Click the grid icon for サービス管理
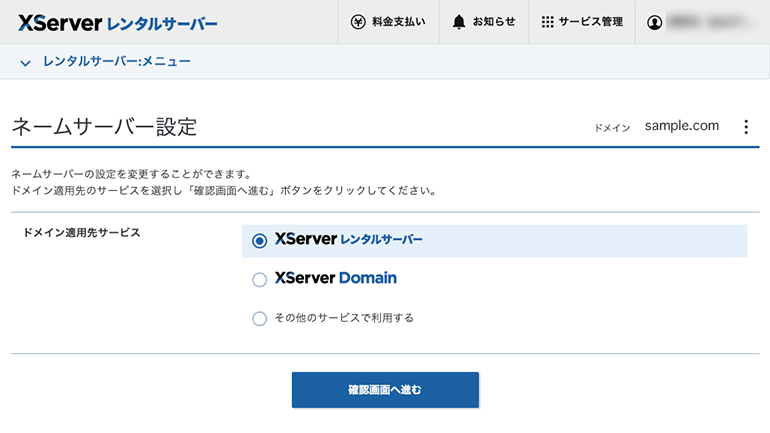 (x=548, y=22)
